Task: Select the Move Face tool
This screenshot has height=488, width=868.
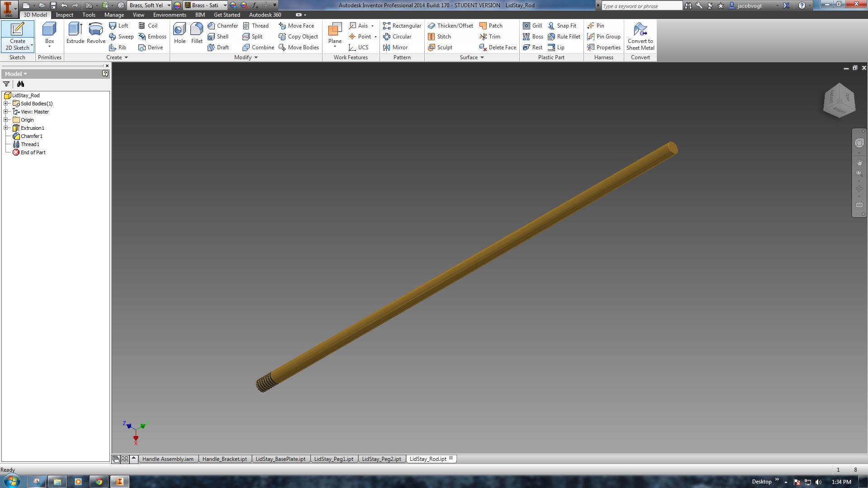Action: 296,26
